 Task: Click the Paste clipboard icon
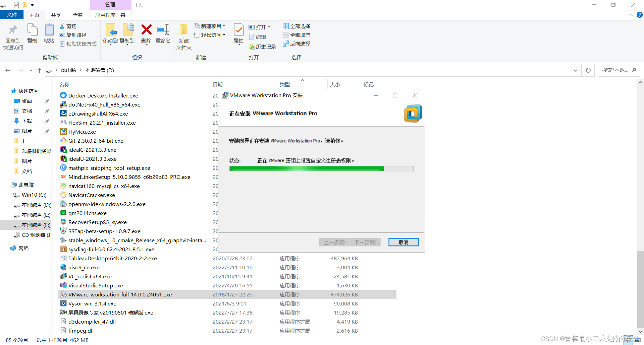(49, 30)
